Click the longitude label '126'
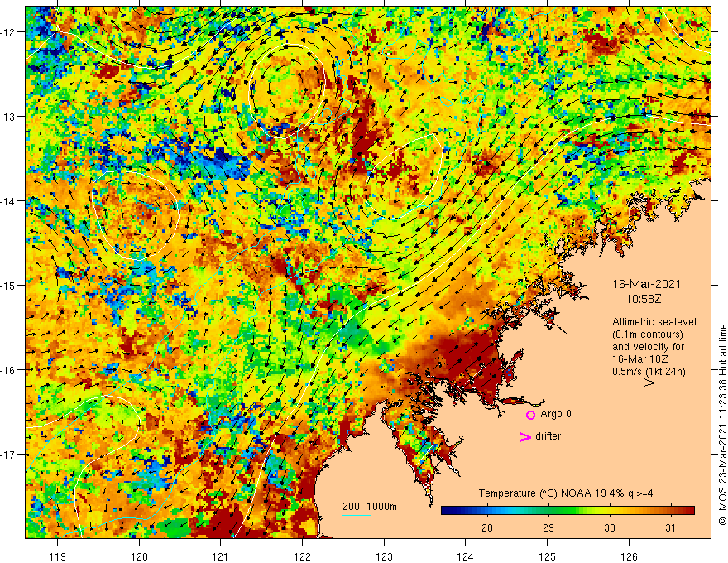This screenshot has height=563, width=728. tap(629, 556)
